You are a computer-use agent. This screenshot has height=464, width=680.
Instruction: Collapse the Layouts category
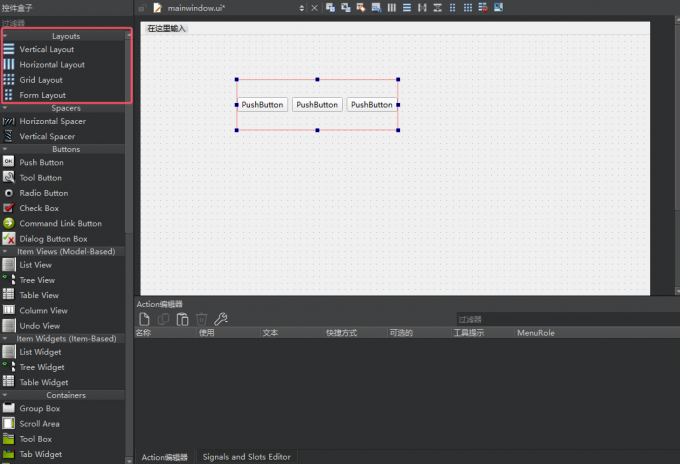click(66, 35)
